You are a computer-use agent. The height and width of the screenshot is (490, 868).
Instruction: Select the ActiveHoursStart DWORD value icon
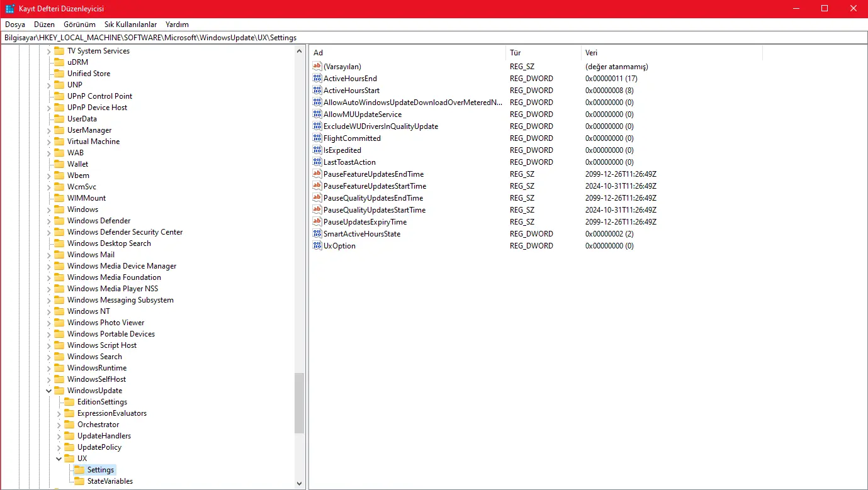click(x=317, y=91)
